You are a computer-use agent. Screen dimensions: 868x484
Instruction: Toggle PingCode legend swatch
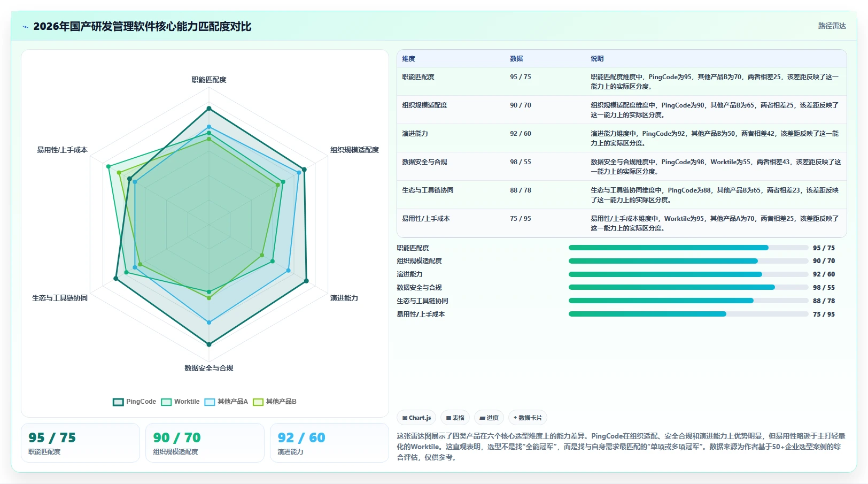click(x=118, y=402)
